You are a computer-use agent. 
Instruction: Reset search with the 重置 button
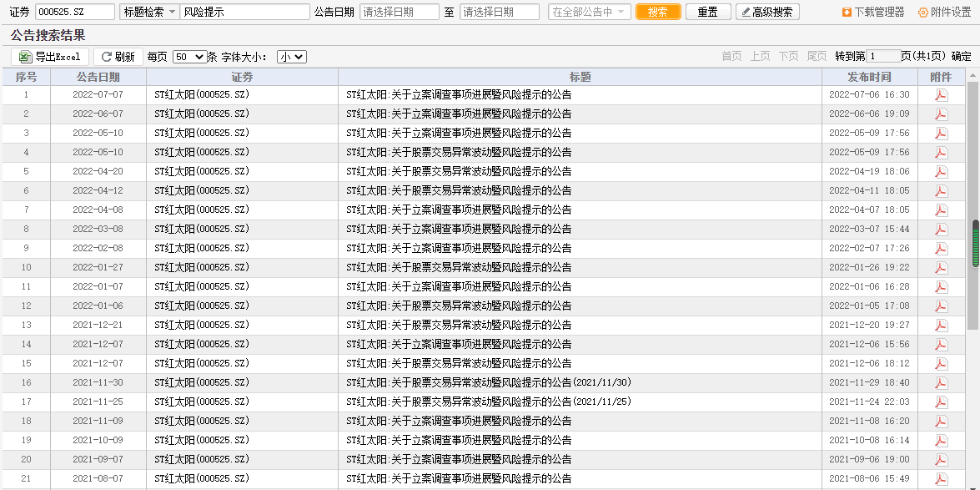pos(707,12)
